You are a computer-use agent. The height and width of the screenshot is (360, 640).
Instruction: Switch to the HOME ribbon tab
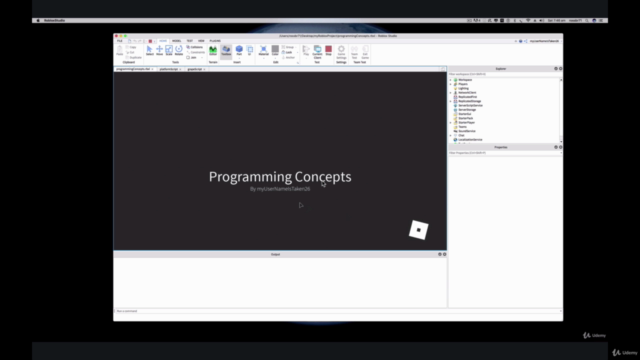coord(163,41)
